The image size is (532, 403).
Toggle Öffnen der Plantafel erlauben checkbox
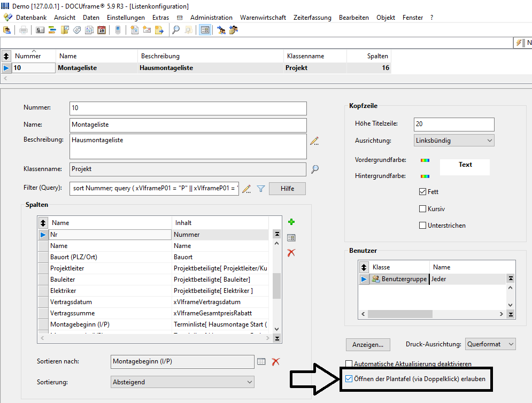tap(349, 378)
